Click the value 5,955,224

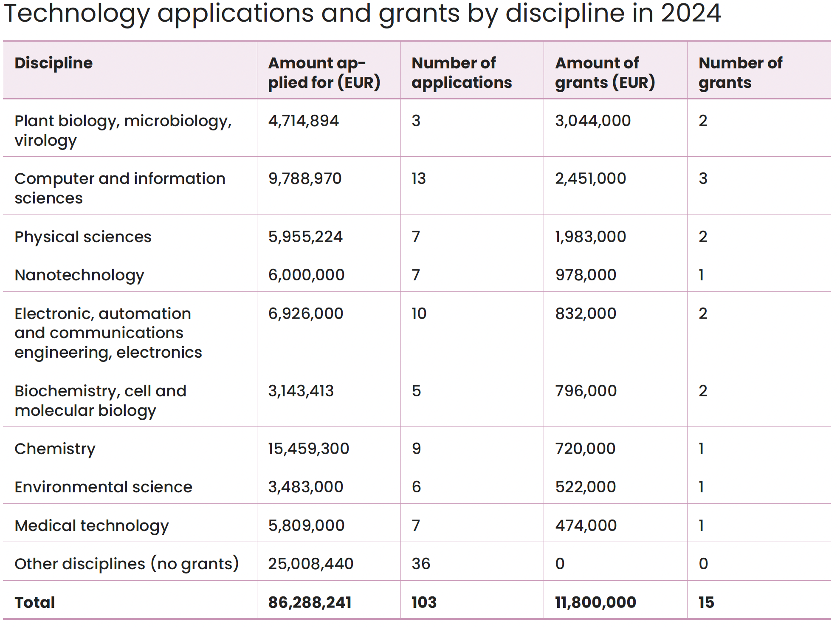(305, 237)
